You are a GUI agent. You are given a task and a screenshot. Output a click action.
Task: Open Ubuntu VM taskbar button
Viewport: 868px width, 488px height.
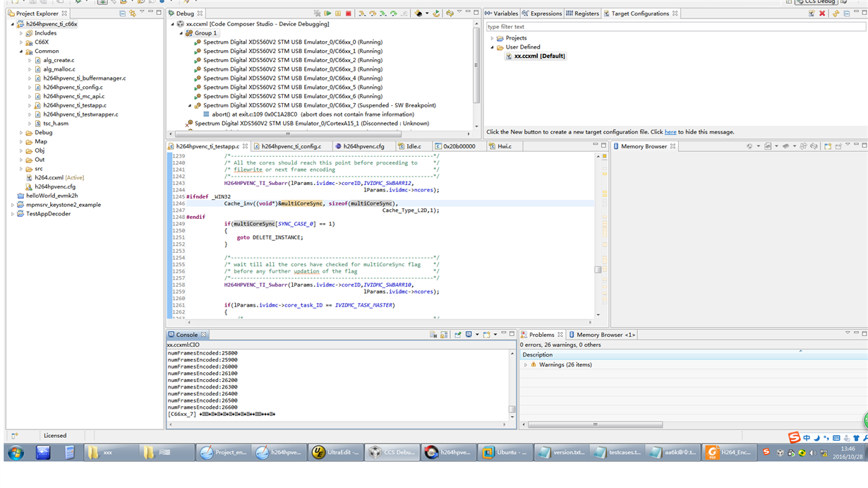click(505, 453)
